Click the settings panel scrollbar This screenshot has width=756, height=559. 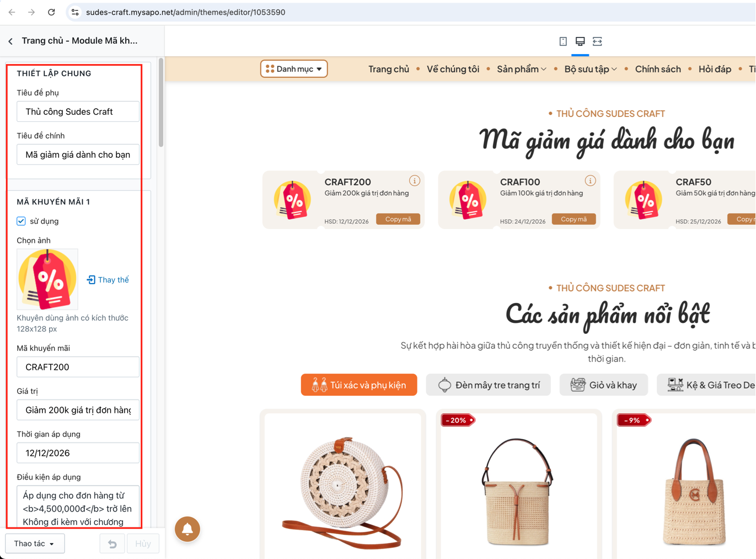161,103
